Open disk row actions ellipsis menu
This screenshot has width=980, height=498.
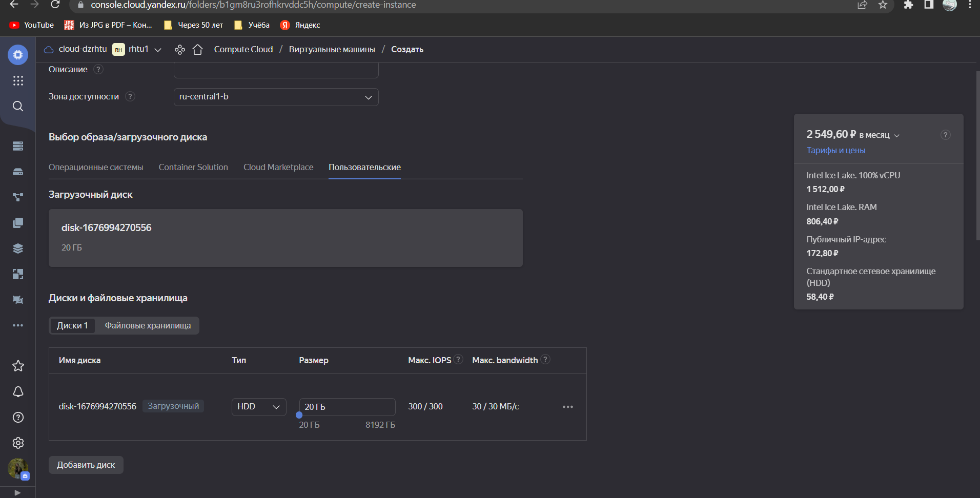[x=568, y=407]
